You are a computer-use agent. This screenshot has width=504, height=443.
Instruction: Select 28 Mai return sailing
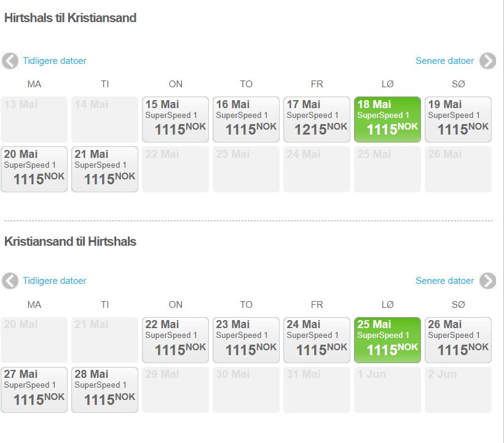point(104,390)
